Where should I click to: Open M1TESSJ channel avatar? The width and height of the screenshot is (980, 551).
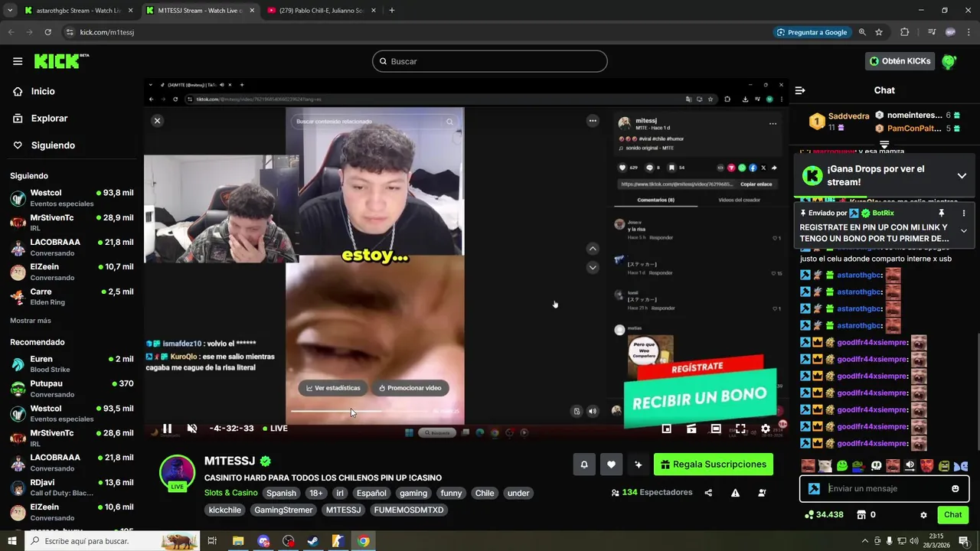pyautogui.click(x=177, y=473)
